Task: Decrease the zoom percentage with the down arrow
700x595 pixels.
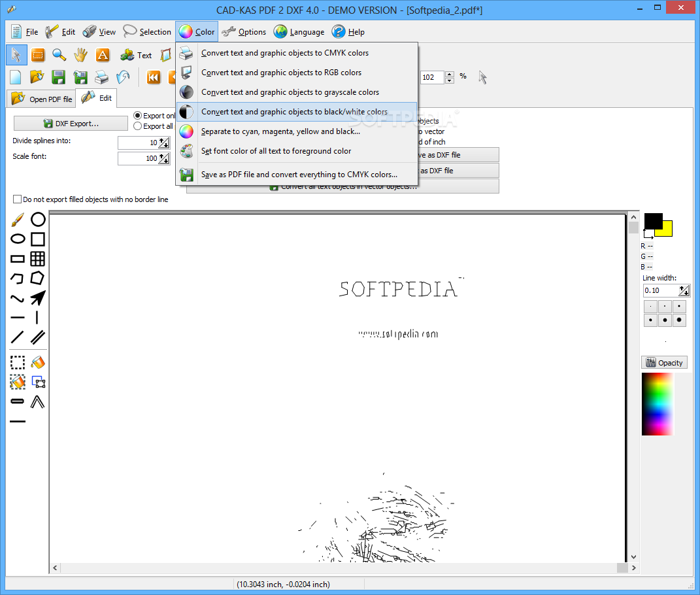Action: coord(450,80)
